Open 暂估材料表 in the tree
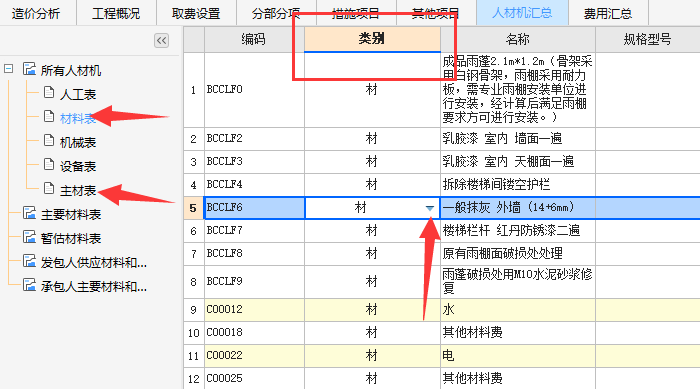 pyautogui.click(x=71, y=239)
